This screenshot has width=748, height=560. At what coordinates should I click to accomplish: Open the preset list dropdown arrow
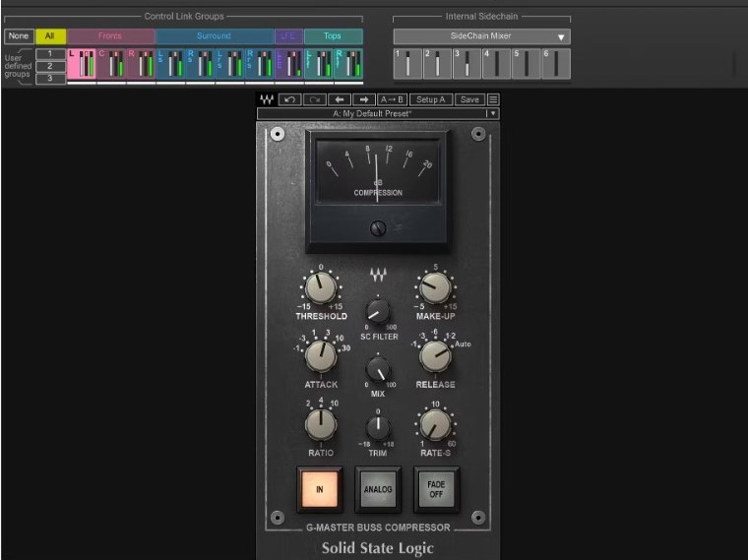click(x=493, y=113)
